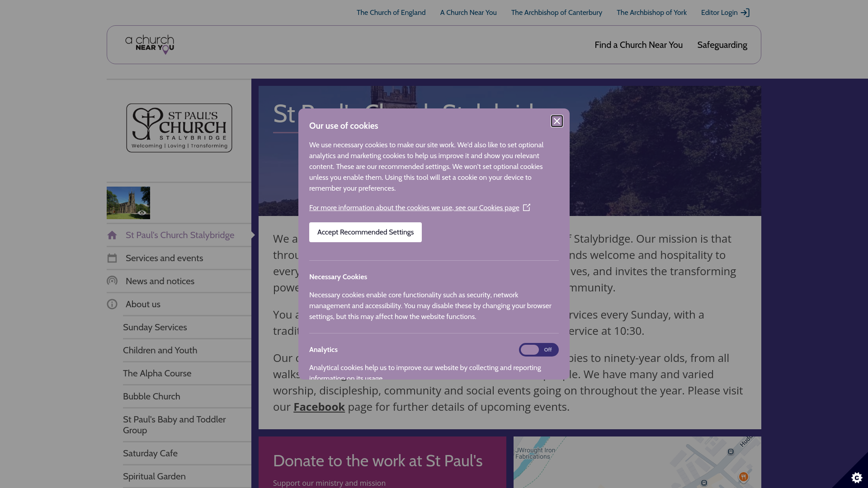Screen dimensions: 868x488
Task: Toggle the Analytics cookies switch
Action: pyautogui.click(x=538, y=350)
